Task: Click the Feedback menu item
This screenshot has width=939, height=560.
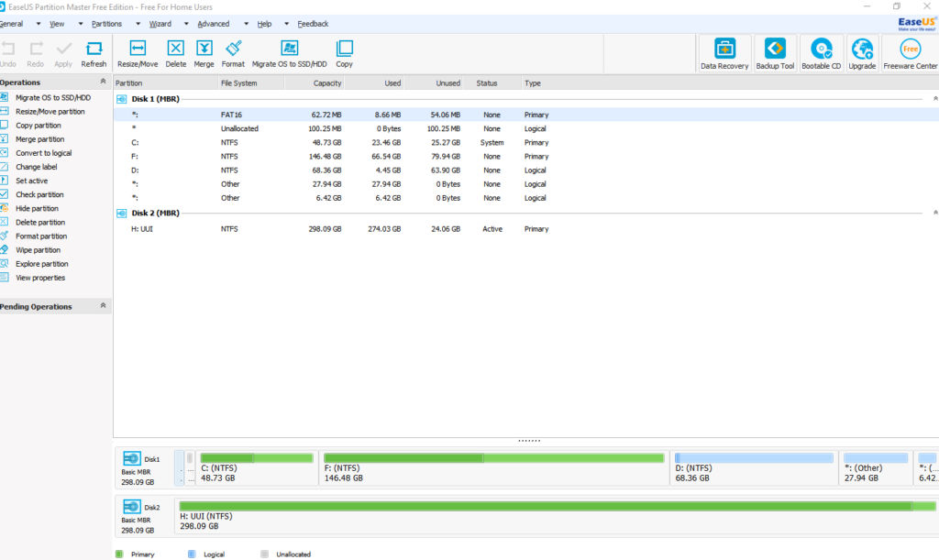Action: [313, 24]
